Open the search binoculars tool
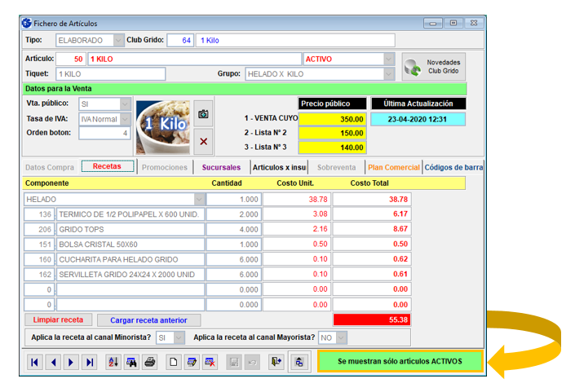This screenshot has width=575, height=392. (131, 362)
